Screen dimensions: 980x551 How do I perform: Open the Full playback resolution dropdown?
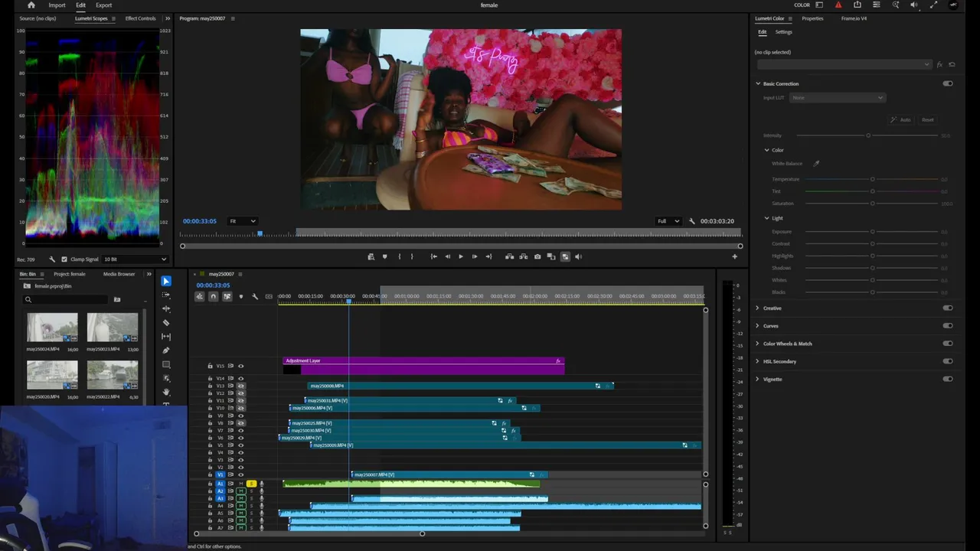click(668, 221)
